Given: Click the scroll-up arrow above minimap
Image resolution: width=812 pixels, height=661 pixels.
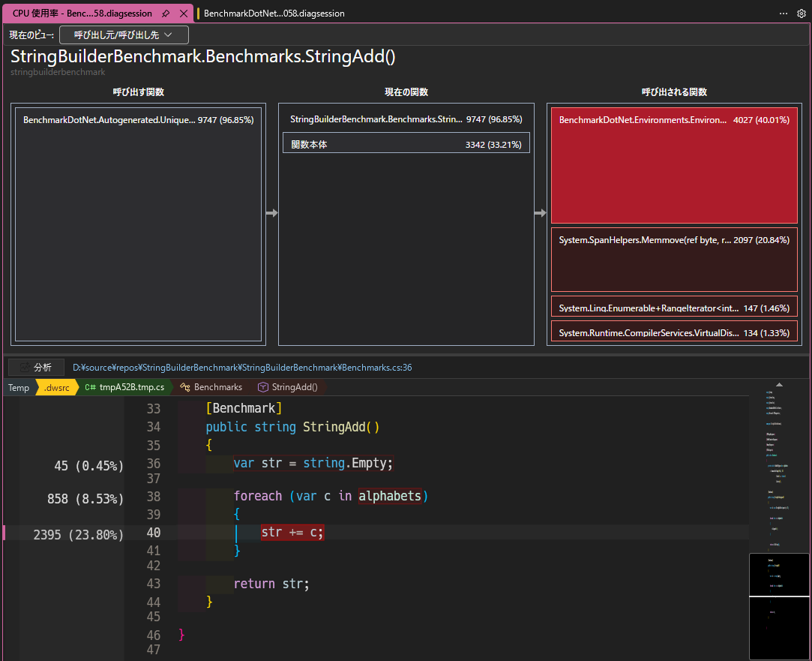Looking at the screenshot, I should [779, 385].
